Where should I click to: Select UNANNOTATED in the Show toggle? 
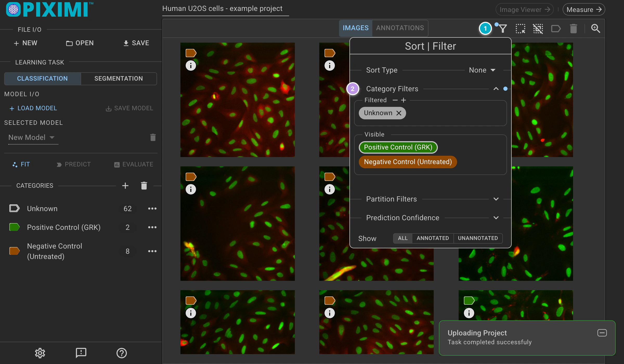pyautogui.click(x=478, y=238)
